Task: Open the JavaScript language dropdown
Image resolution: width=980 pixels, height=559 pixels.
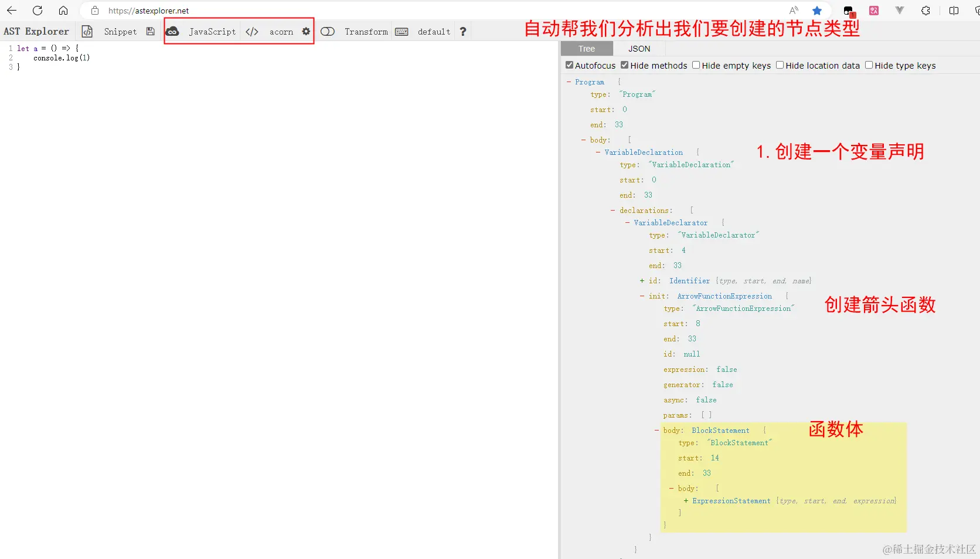Action: [x=212, y=32]
